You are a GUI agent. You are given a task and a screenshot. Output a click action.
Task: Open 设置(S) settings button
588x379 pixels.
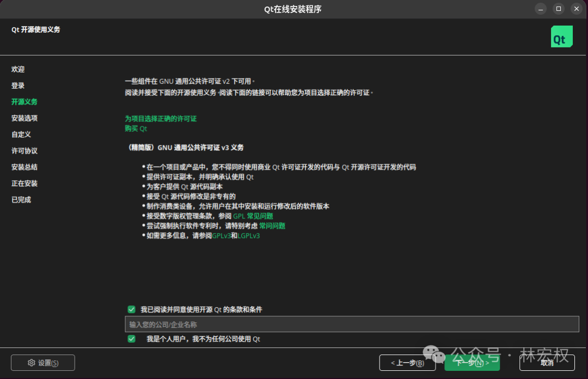[43, 363]
